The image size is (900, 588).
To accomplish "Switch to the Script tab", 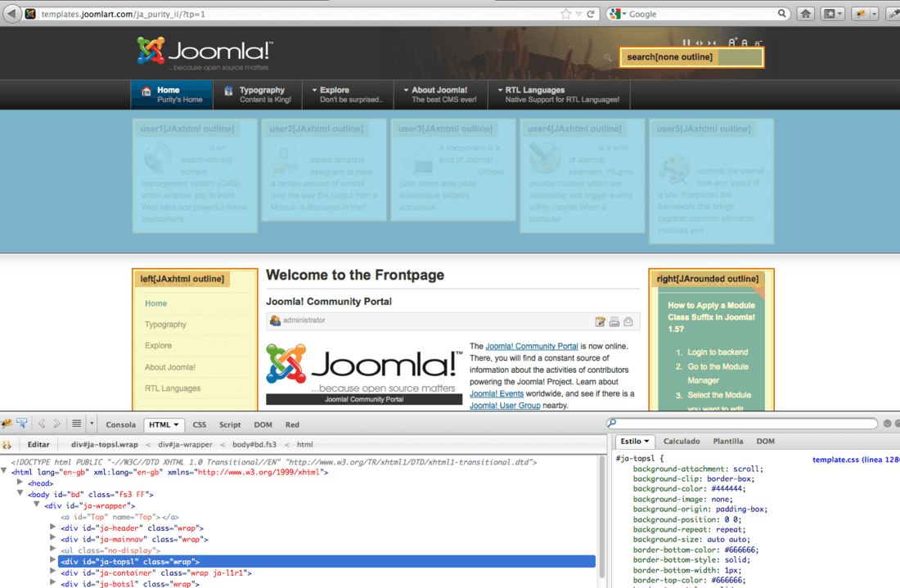I will click(x=230, y=425).
